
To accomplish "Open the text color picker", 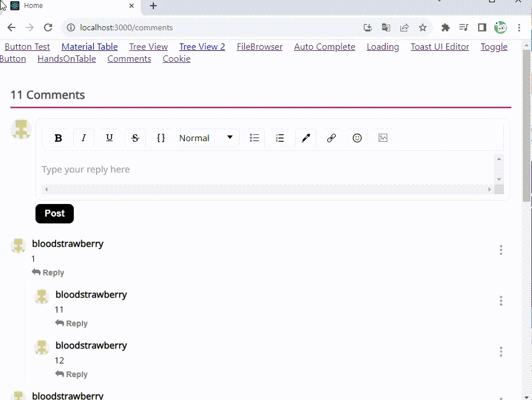I will click(305, 138).
